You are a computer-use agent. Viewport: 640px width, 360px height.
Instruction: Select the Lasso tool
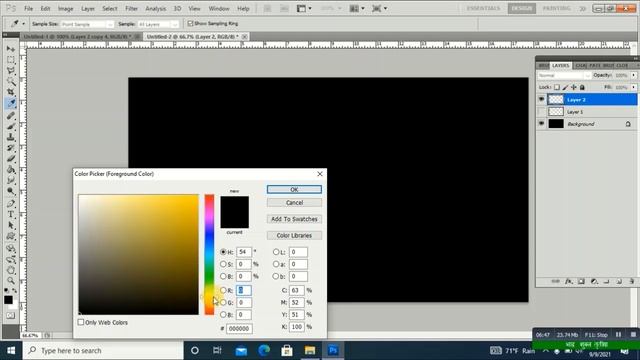pos(11,71)
